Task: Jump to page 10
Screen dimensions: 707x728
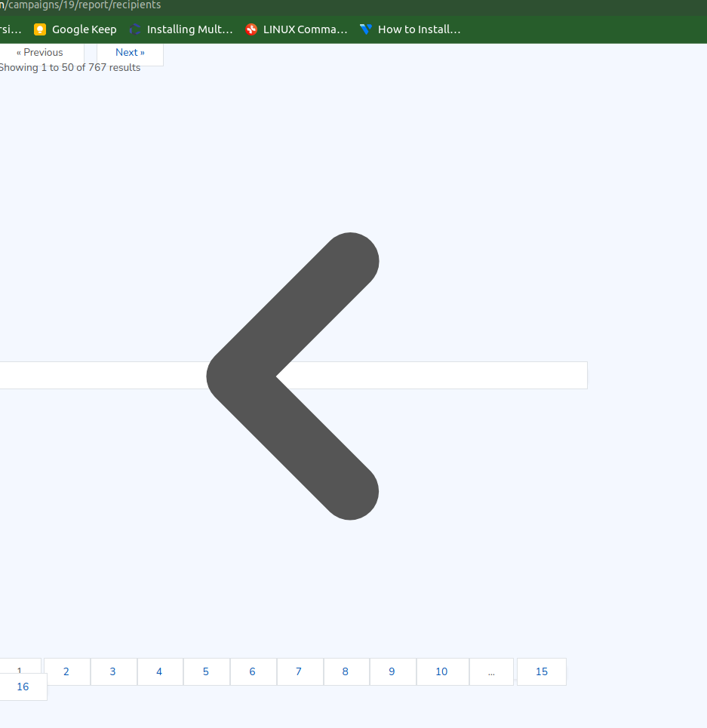Action: point(442,671)
